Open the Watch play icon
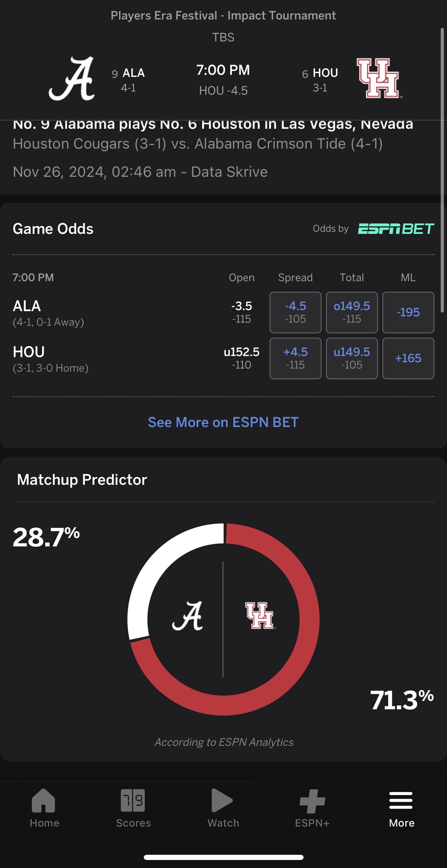Viewport: 447px width, 868px height. [x=222, y=800]
